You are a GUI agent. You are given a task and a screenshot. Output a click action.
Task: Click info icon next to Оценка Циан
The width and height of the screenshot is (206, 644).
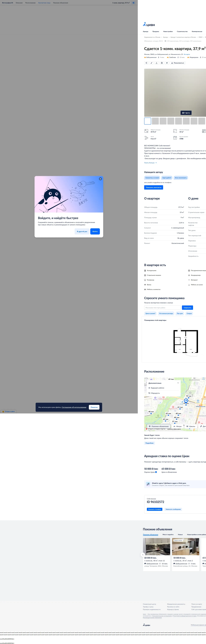tap(156, 472)
